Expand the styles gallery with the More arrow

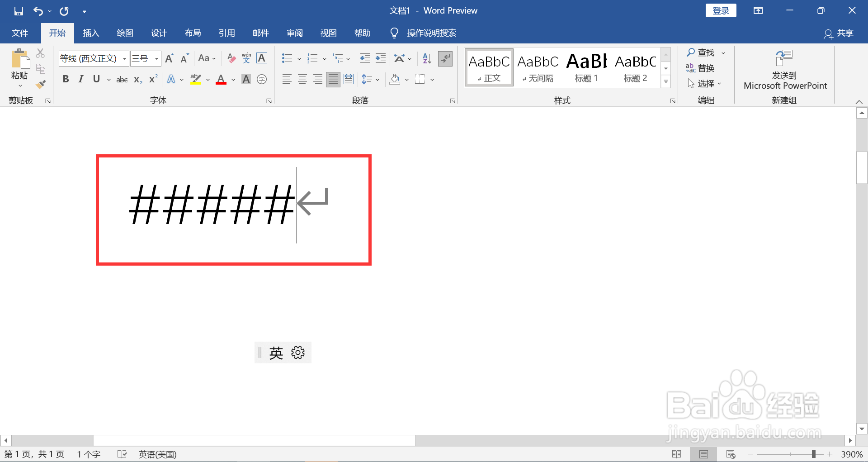666,82
